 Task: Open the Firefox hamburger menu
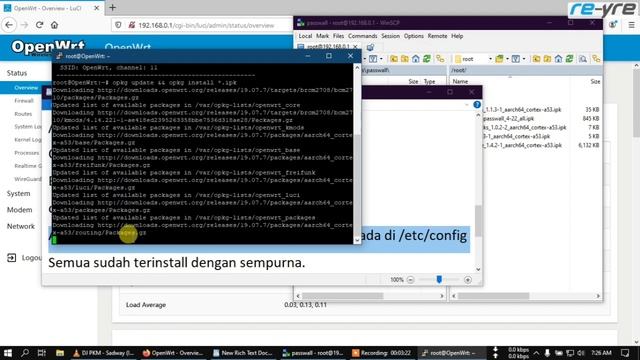[x=631, y=25]
